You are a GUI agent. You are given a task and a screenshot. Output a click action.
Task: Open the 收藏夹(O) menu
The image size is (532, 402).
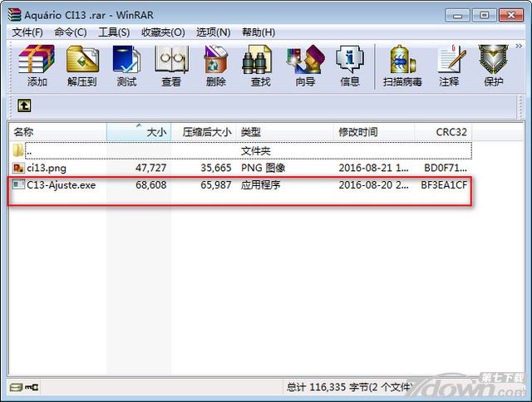click(x=163, y=32)
